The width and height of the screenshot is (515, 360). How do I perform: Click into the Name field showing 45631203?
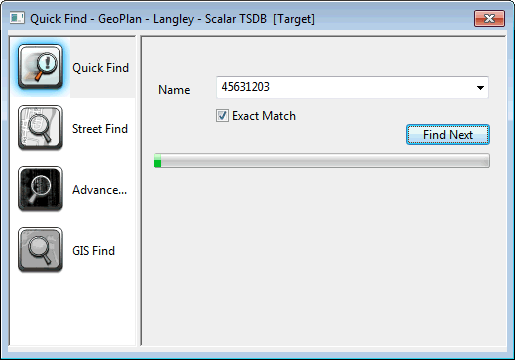click(x=345, y=87)
